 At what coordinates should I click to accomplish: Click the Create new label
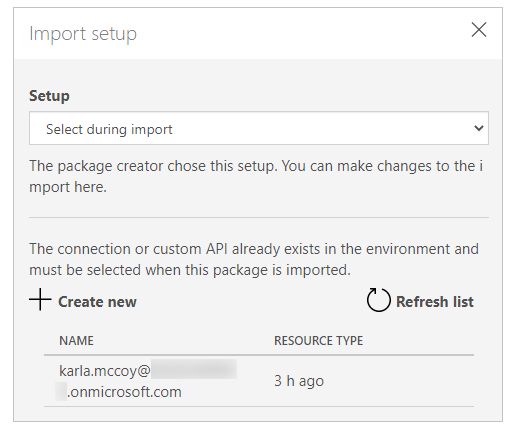(97, 302)
